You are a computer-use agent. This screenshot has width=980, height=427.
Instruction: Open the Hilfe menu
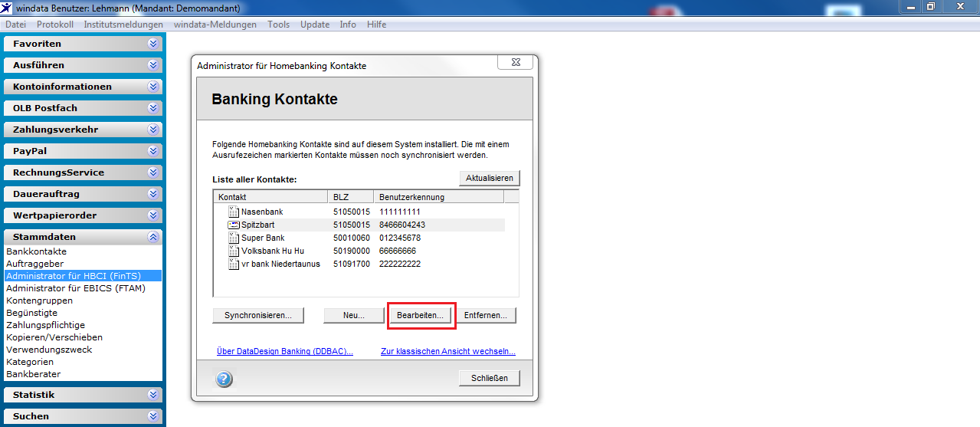(x=376, y=25)
